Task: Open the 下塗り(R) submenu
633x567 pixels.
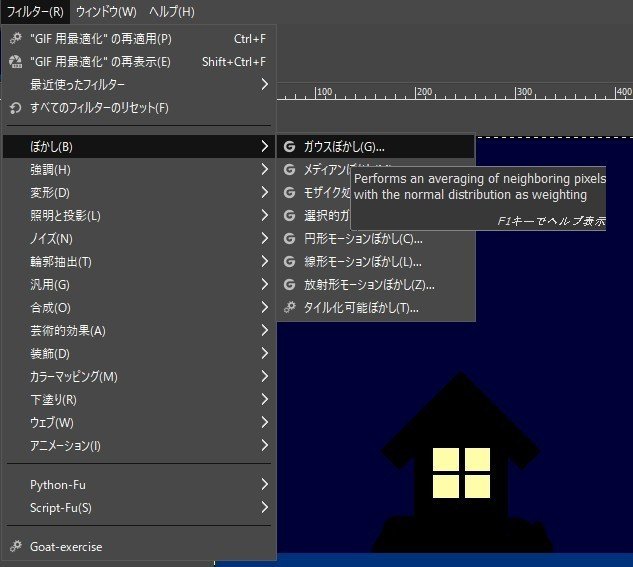Action: pos(139,400)
